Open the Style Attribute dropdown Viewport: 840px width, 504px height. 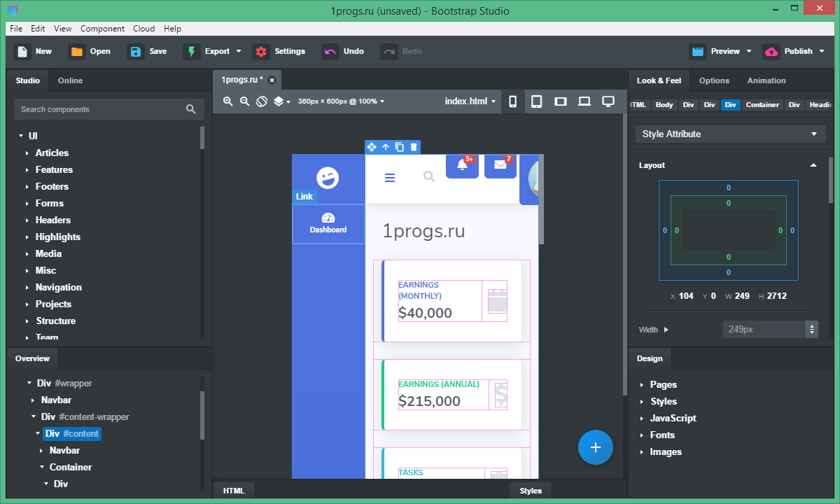coord(729,134)
